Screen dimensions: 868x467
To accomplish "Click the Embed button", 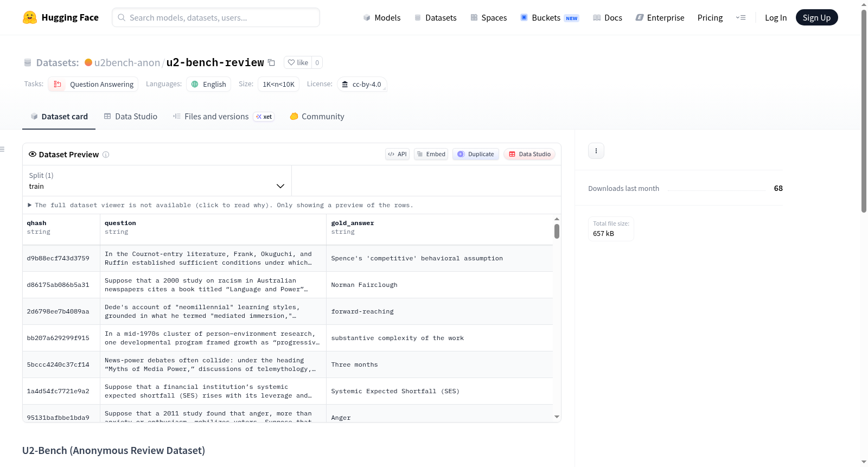I will click(431, 154).
